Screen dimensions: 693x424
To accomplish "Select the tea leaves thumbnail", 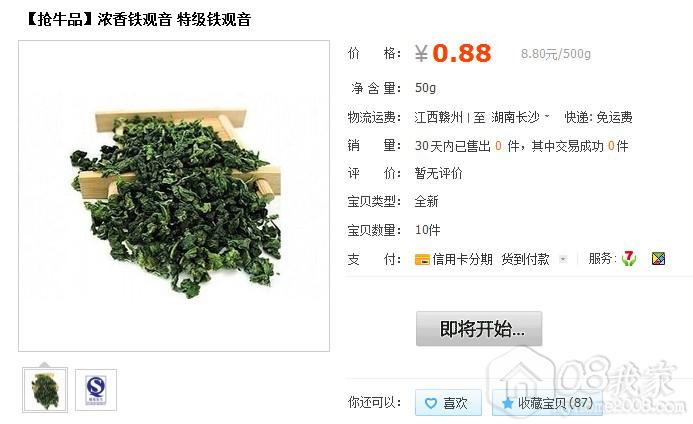I will (45, 390).
